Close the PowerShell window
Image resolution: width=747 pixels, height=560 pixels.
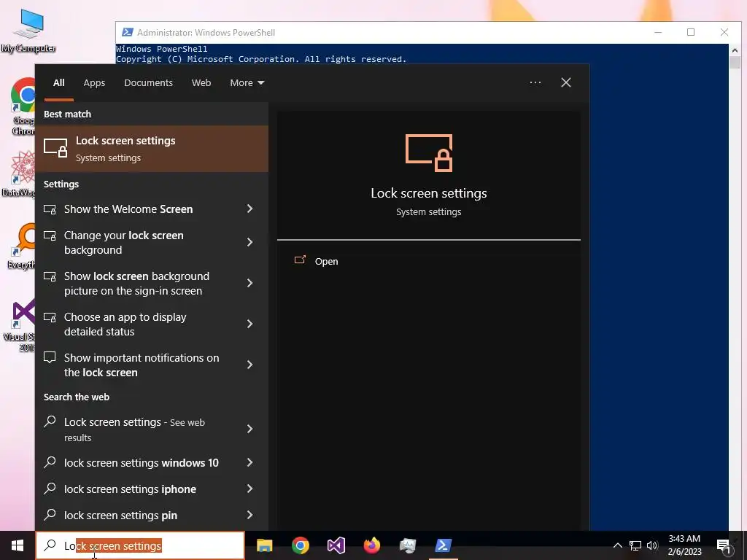point(724,32)
